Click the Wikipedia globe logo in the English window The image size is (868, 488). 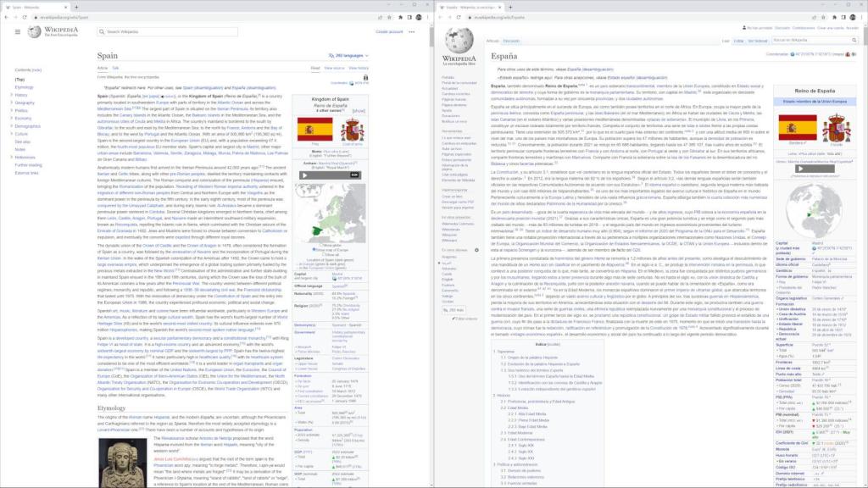(x=35, y=32)
